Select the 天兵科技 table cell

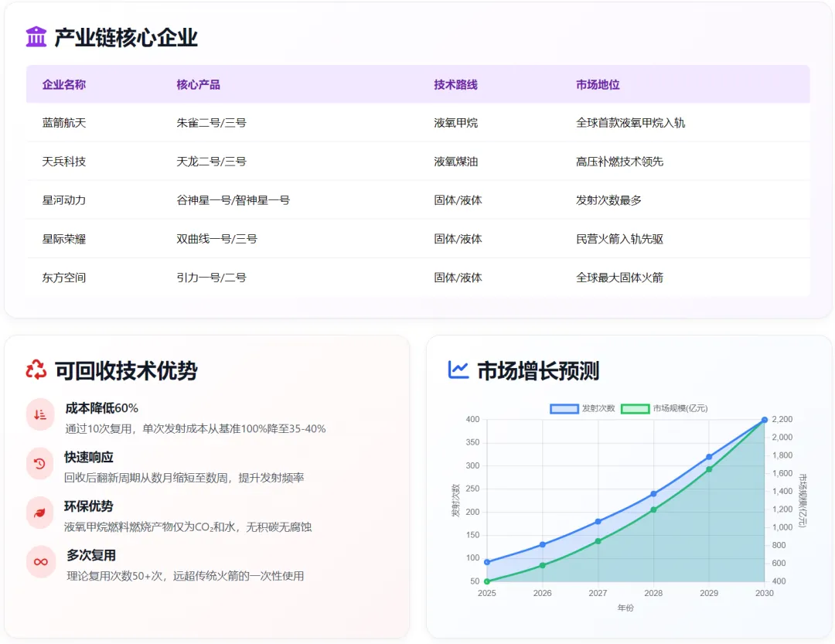[64, 162]
